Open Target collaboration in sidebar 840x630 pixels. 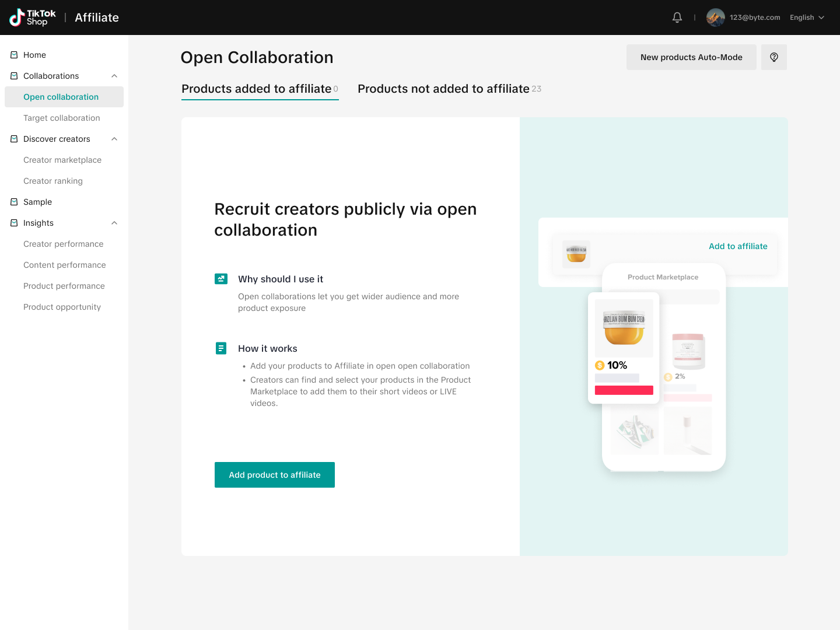click(62, 118)
